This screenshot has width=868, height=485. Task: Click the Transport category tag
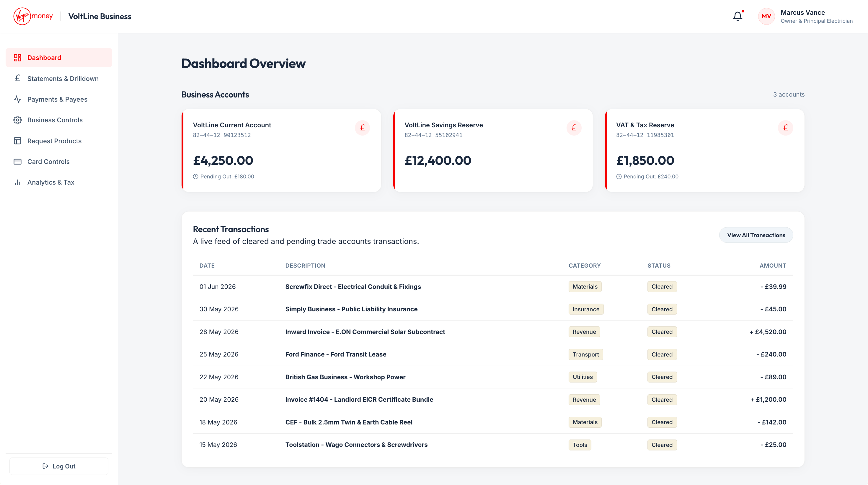point(586,354)
